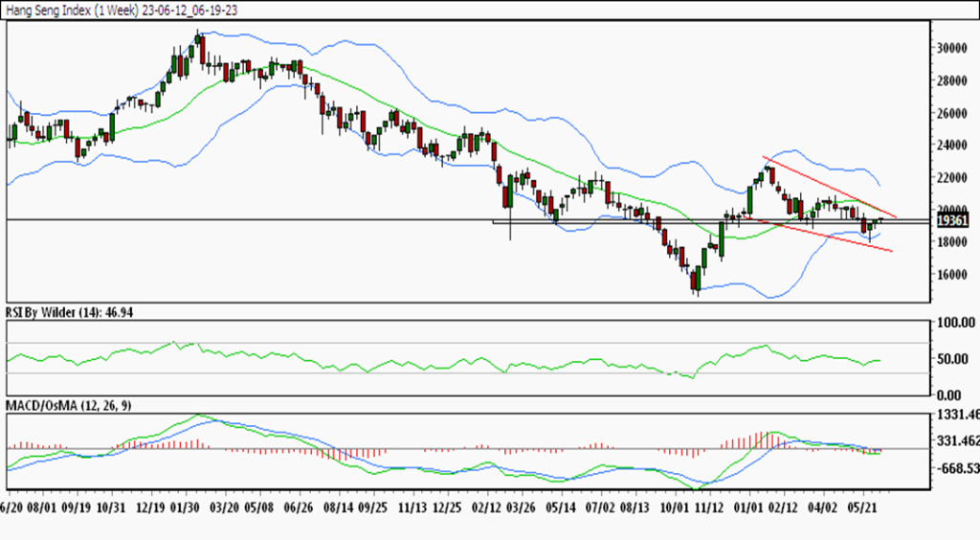980x540 pixels.
Task: Click the 05/14 date axis label
Action: pyautogui.click(x=561, y=506)
